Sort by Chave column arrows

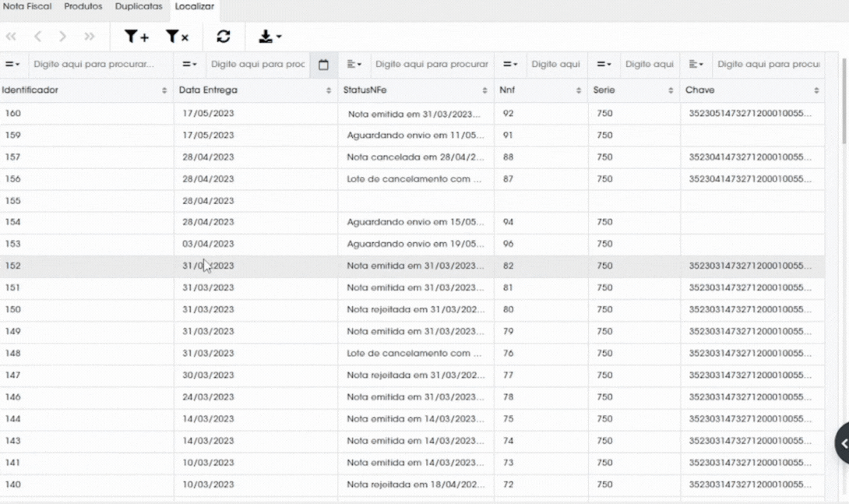(816, 90)
